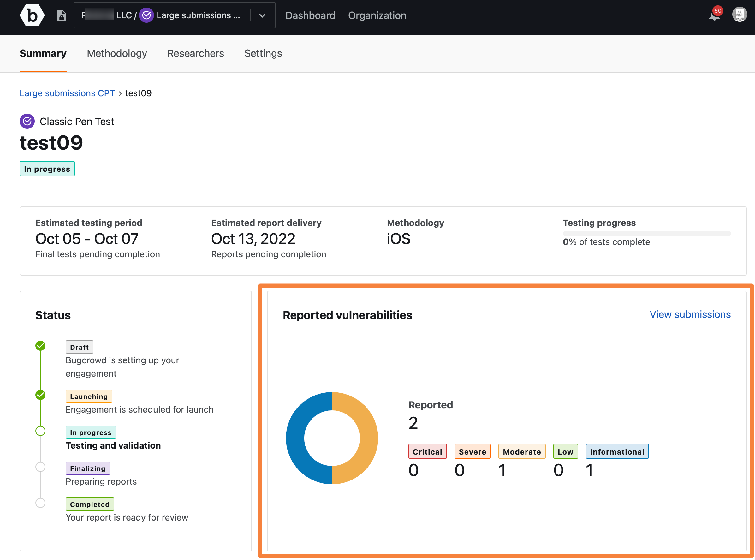Click the notification count badge 50
Screen dimensions: 755x560
point(718,10)
